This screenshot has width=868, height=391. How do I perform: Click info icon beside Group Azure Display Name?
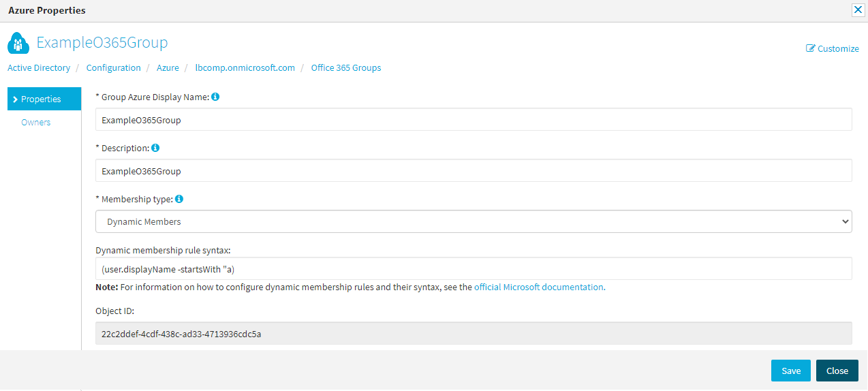215,97
